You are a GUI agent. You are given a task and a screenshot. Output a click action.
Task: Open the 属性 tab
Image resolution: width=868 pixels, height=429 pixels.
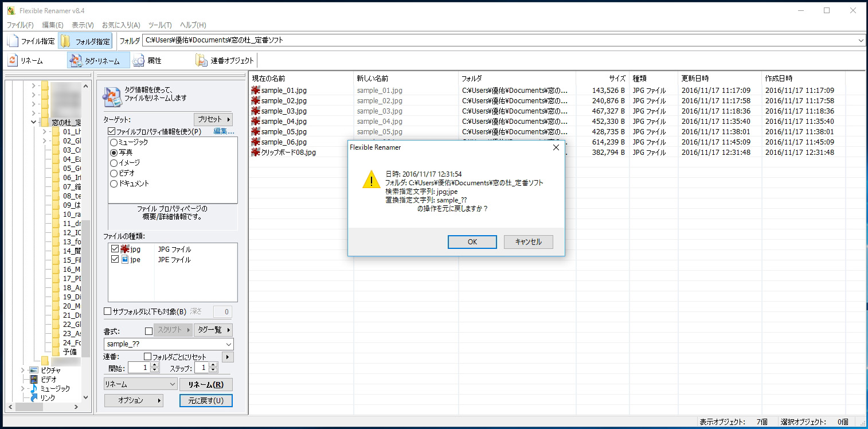148,60
